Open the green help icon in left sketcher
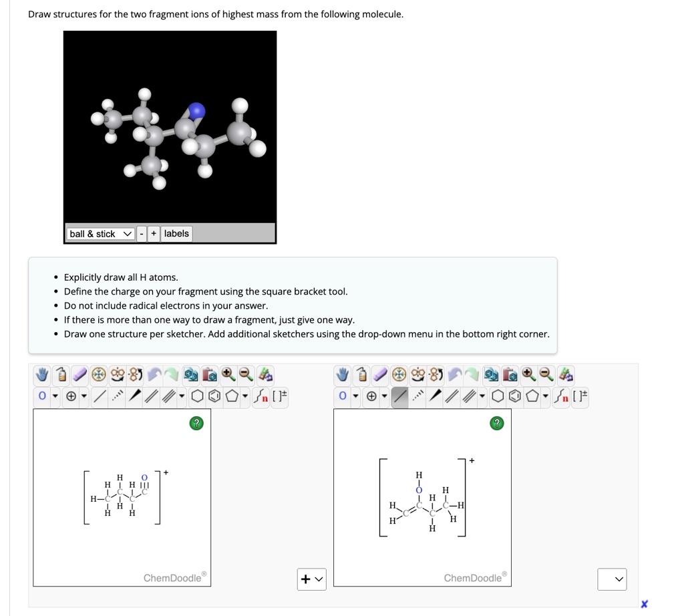684x616 pixels. (196, 423)
